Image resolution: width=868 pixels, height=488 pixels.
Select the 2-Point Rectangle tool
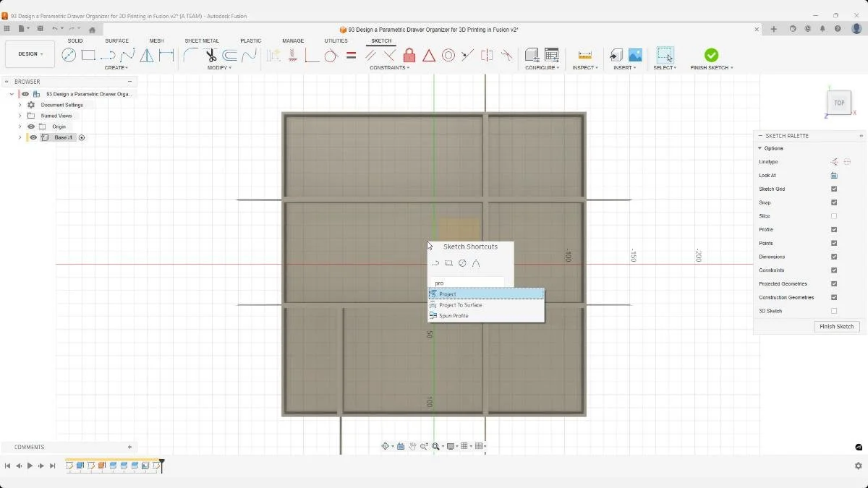point(90,55)
